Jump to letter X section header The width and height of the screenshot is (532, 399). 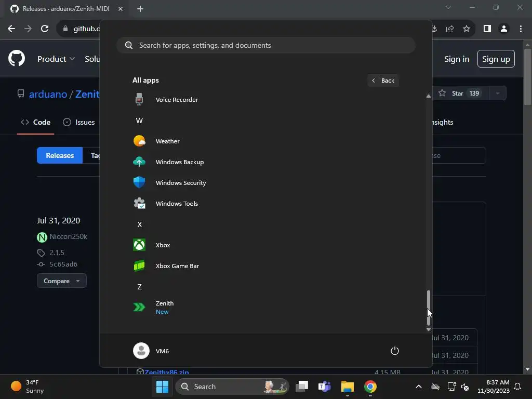point(139,224)
